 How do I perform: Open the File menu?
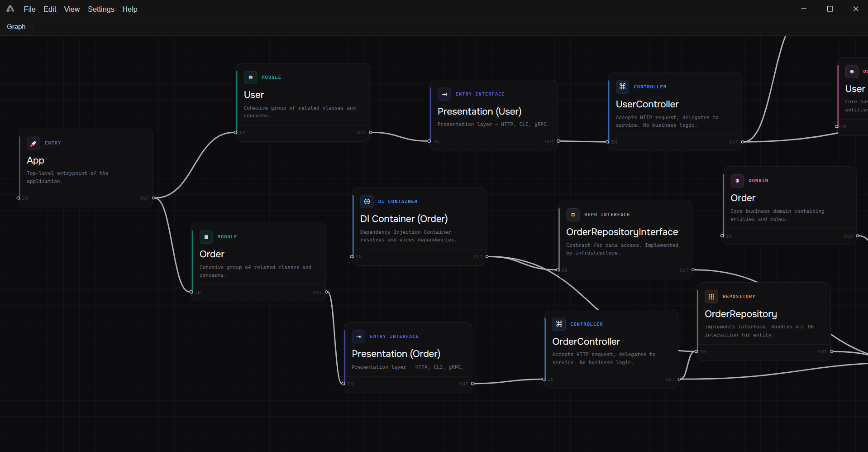click(29, 9)
